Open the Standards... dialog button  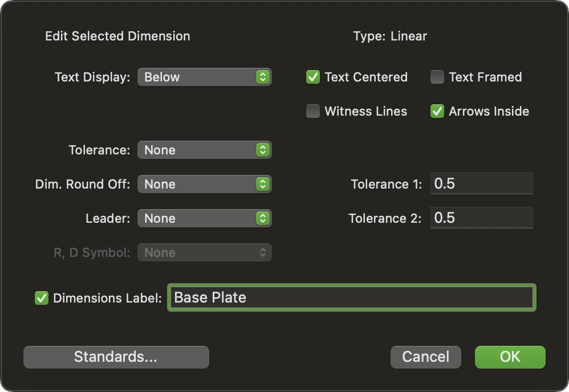coord(116,357)
